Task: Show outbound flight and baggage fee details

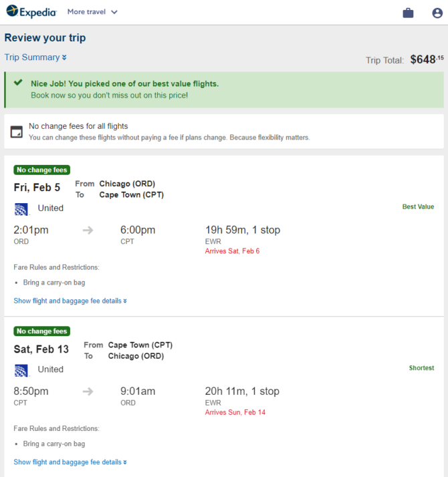Action: click(x=70, y=301)
